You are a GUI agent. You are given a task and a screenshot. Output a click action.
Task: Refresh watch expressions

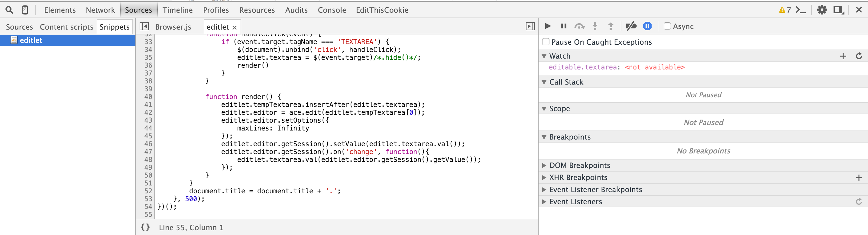point(859,56)
